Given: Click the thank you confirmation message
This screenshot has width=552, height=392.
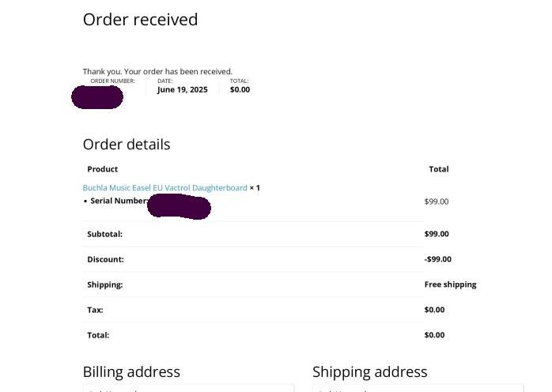Looking at the screenshot, I should (x=157, y=71).
